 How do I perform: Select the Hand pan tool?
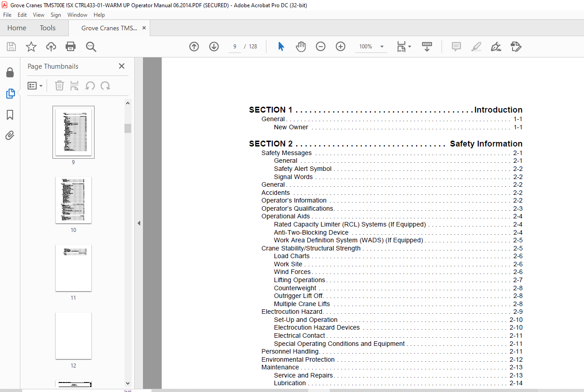(301, 47)
